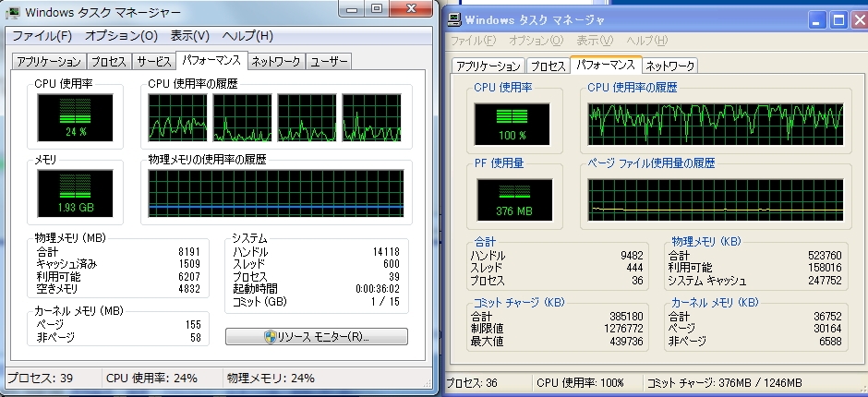The width and height of the screenshot is (868, 397).
Task: Open the オプション(O) menu in the Windows 7 Task Manager
Action: pos(121,36)
